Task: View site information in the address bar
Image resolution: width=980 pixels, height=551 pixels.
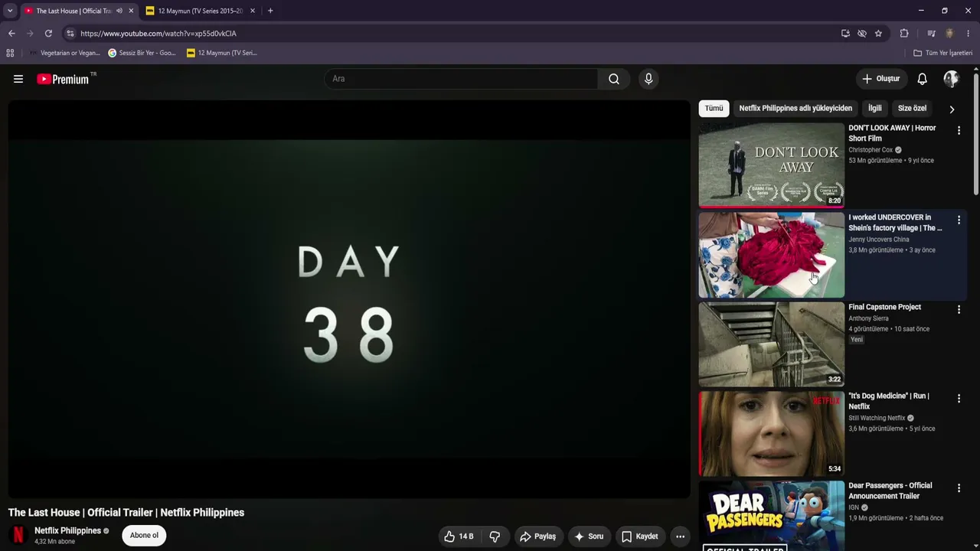Action: (70, 34)
